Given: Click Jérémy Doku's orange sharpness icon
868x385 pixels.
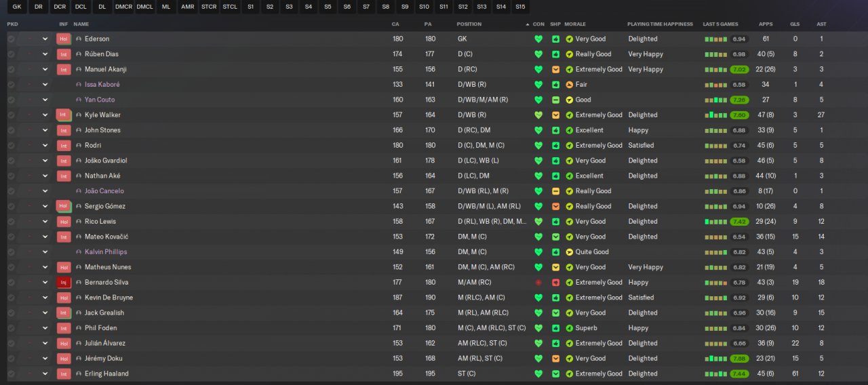Looking at the screenshot, I should (555, 359).
